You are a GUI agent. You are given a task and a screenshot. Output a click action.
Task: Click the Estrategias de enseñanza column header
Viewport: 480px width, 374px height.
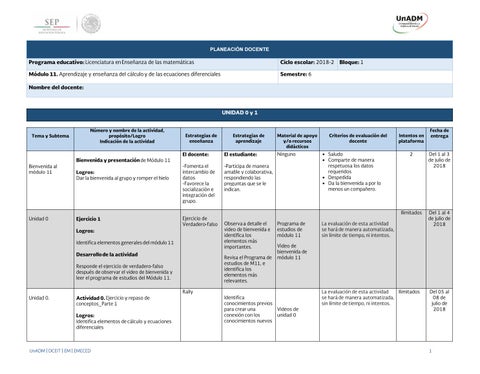coord(201,138)
